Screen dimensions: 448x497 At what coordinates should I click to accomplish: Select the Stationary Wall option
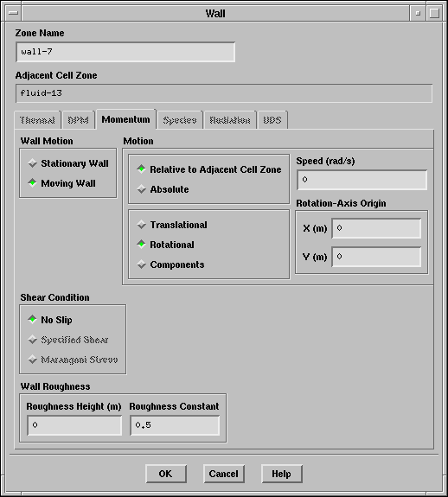[x=69, y=163]
